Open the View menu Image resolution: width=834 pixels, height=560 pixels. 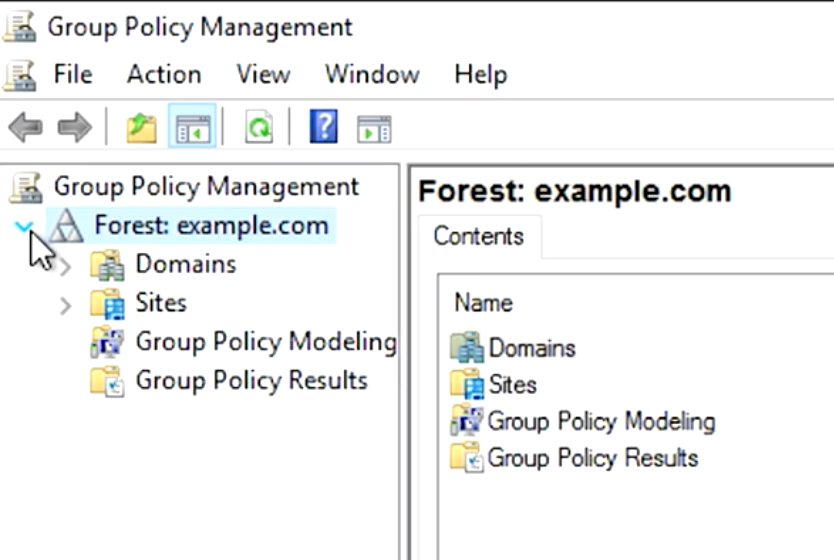point(263,74)
